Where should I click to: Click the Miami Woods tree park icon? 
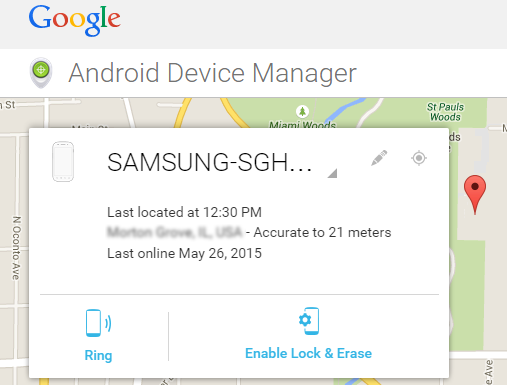(302, 111)
